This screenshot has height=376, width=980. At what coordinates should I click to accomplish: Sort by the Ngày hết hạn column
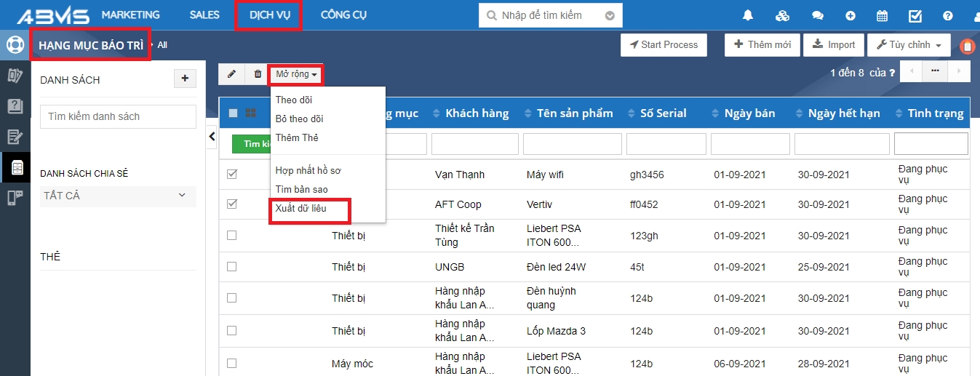[x=844, y=113]
